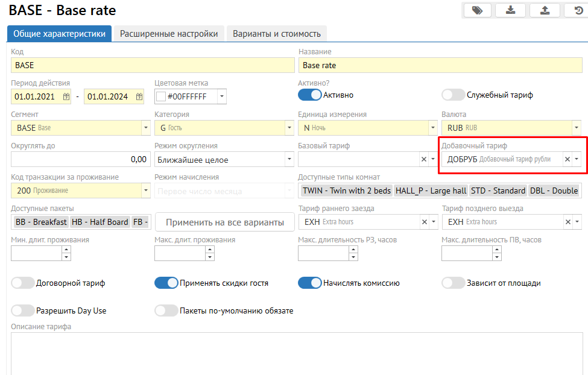Expand the Сегмент dropdown
The width and height of the screenshot is (588, 375).
point(145,128)
